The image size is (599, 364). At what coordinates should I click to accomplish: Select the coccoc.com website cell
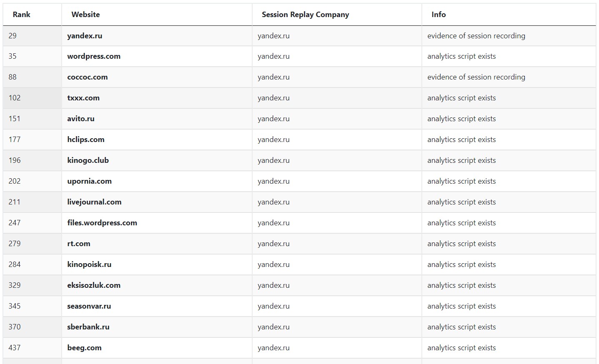[x=88, y=77]
